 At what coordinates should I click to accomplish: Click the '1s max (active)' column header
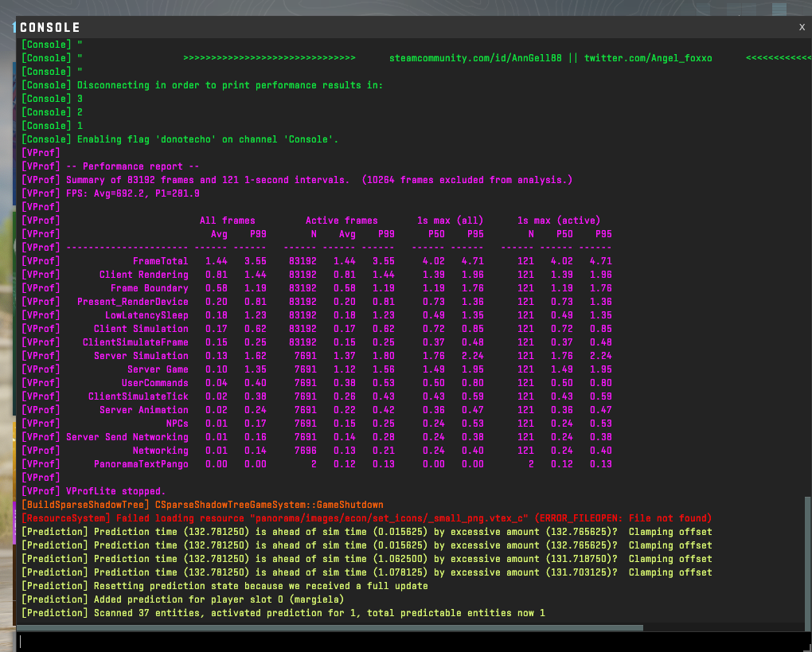click(x=559, y=220)
